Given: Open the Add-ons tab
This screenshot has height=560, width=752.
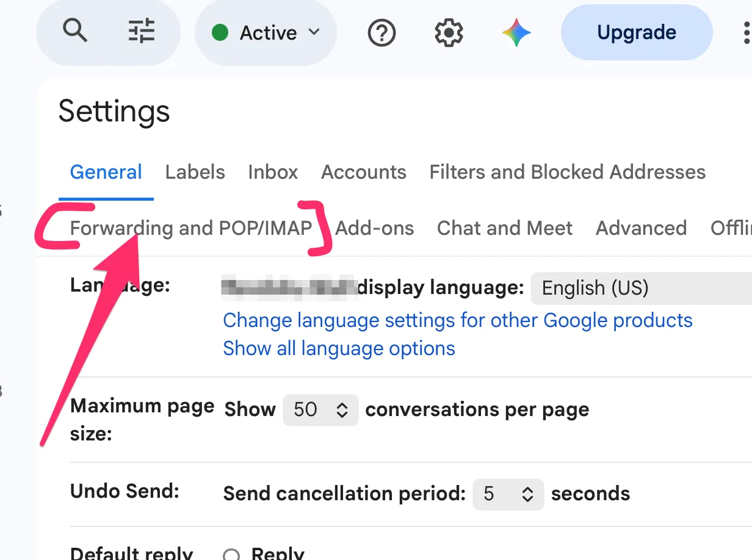Looking at the screenshot, I should tap(375, 228).
